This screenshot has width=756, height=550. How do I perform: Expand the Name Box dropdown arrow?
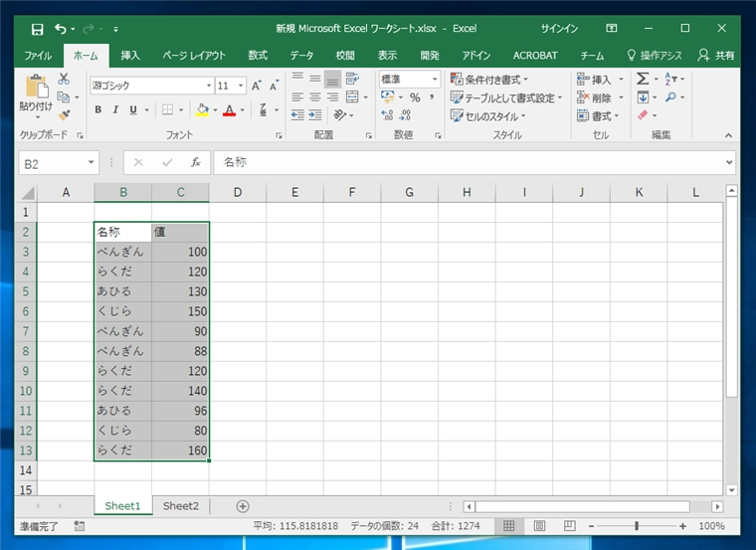[x=91, y=162]
